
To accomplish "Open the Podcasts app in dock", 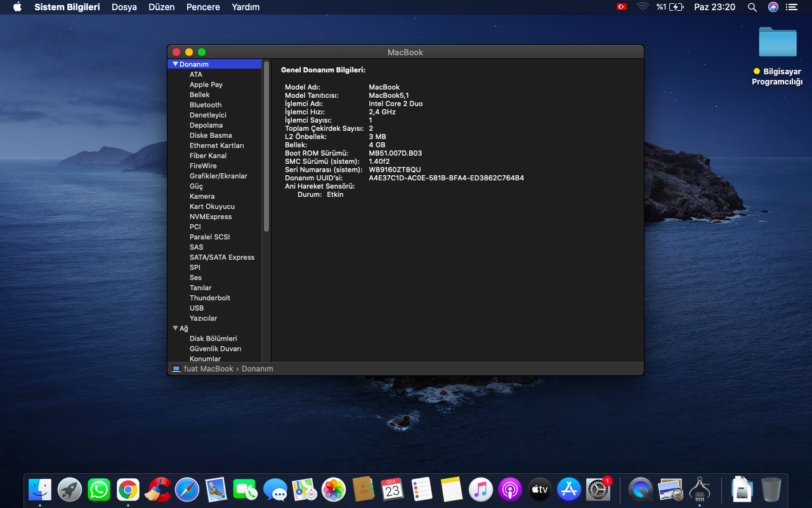I will coord(510,490).
